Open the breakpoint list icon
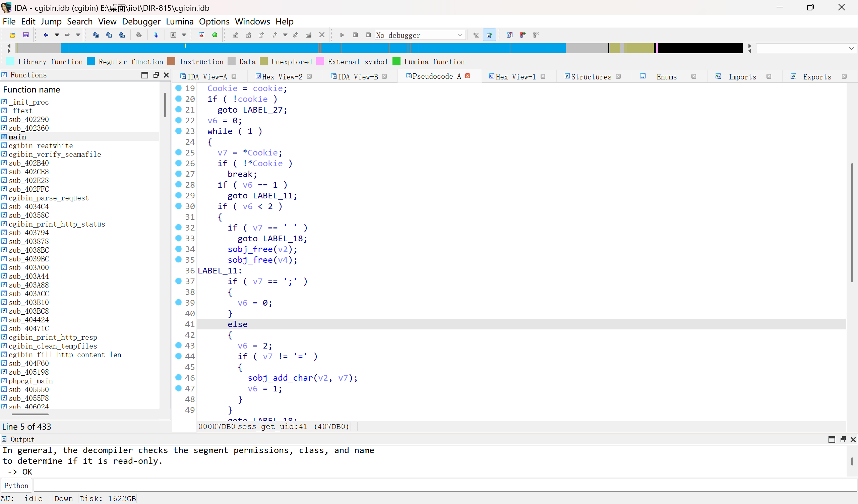The width and height of the screenshot is (858, 504). click(x=510, y=35)
